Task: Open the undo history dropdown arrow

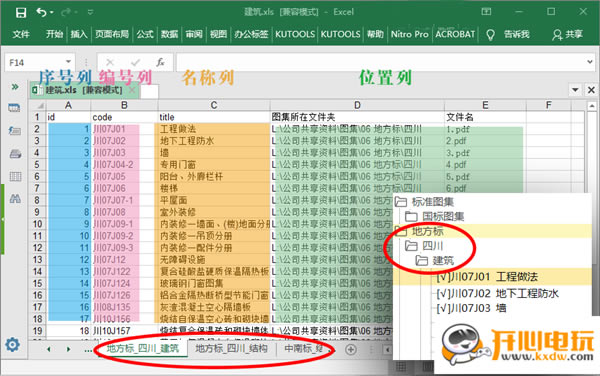Action: [52, 13]
